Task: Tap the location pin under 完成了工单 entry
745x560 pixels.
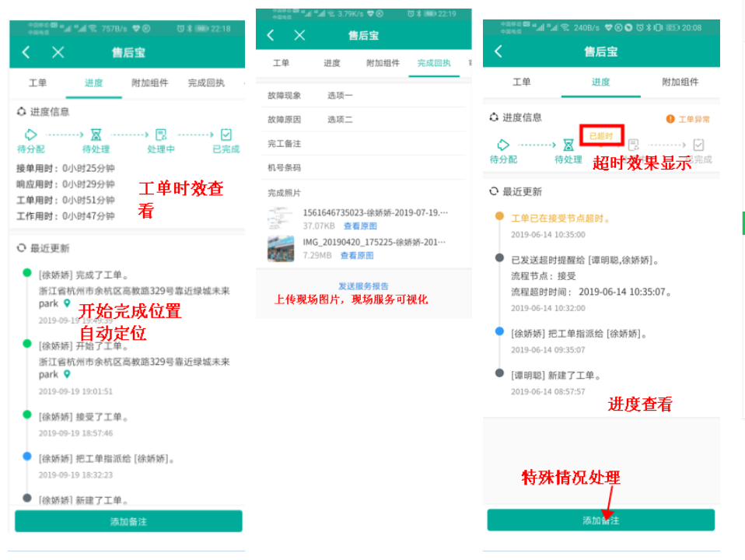Action: tap(67, 303)
